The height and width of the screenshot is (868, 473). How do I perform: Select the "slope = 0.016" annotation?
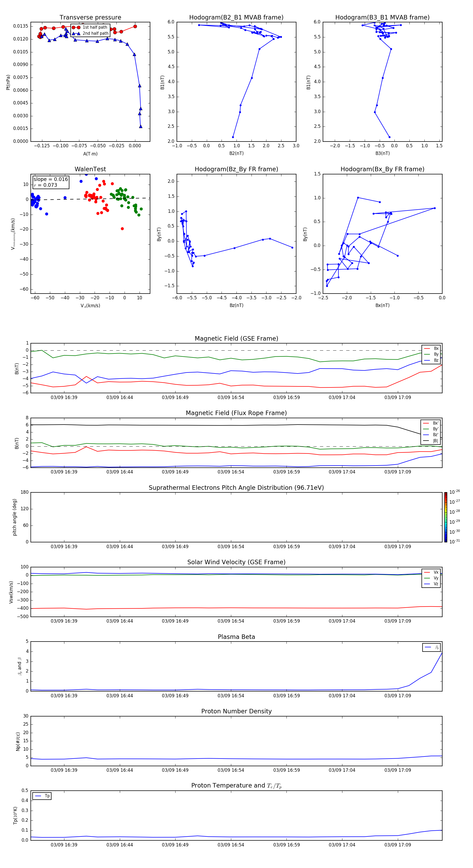[50, 179]
